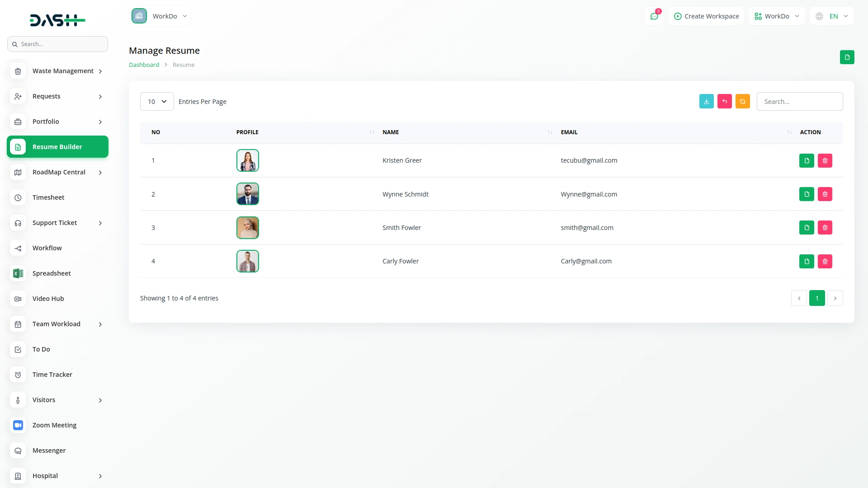Viewport: 868px width, 488px height.
Task: Open the Timesheet menu item
Action: [48, 197]
